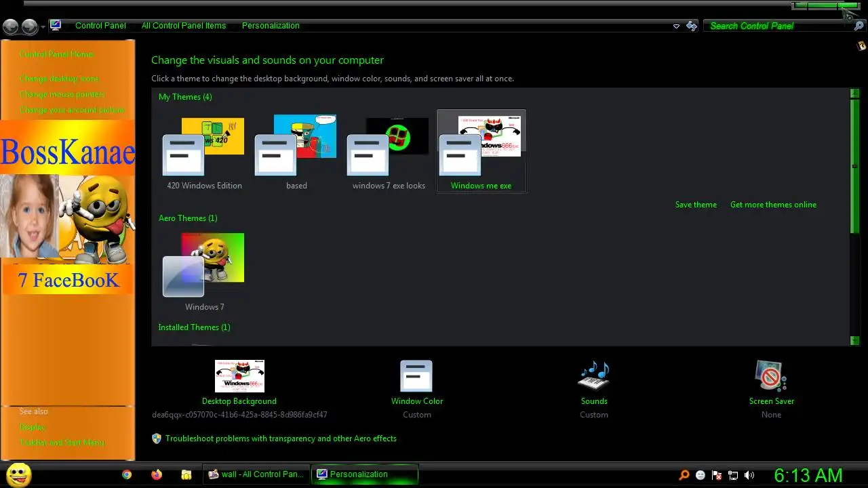Navigate to All Control Panel Items breadcrumb
The image size is (868, 488).
[183, 26]
